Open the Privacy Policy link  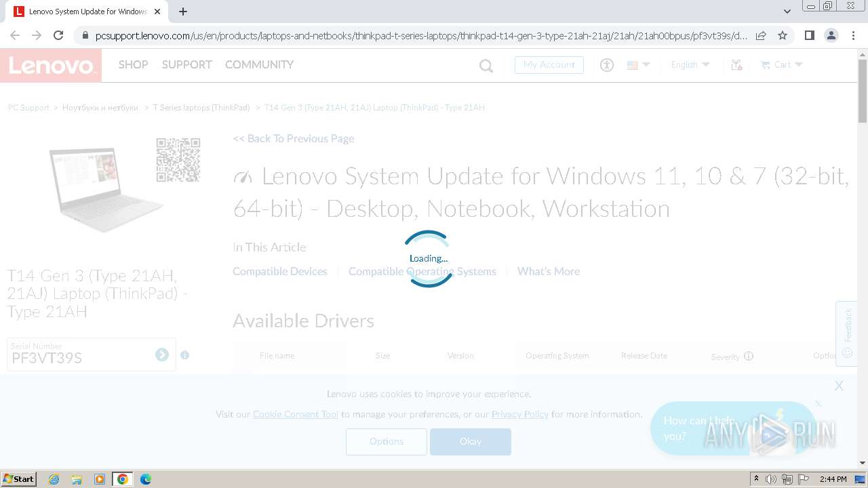tap(520, 414)
